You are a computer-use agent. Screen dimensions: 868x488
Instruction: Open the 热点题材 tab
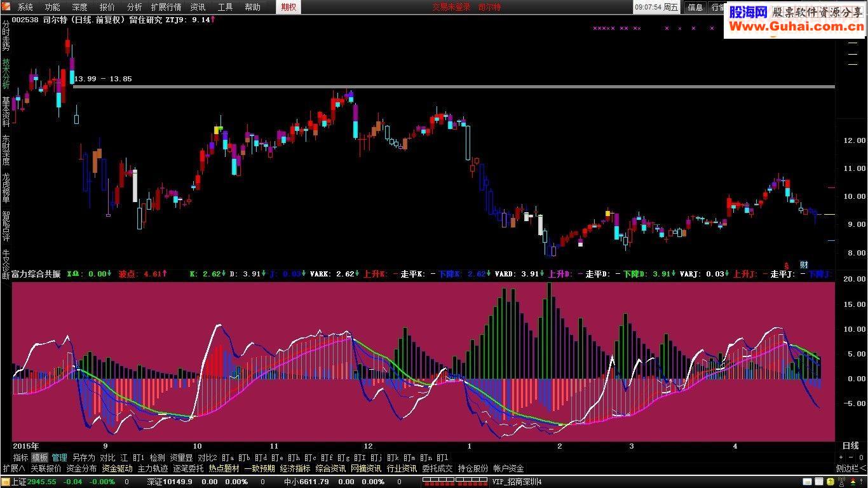[x=224, y=468]
